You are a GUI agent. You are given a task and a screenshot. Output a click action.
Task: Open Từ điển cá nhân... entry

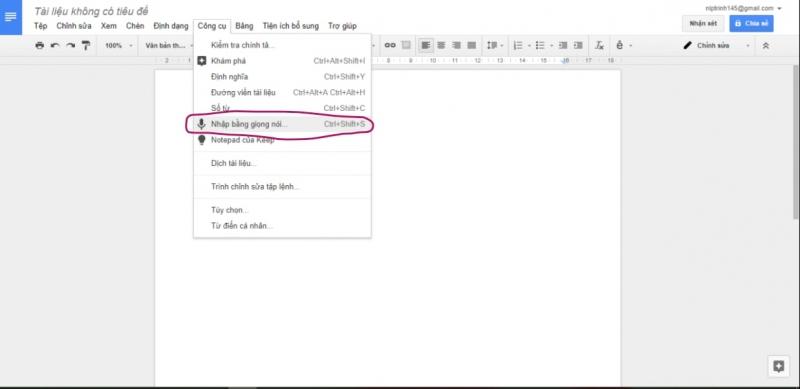pos(282,226)
